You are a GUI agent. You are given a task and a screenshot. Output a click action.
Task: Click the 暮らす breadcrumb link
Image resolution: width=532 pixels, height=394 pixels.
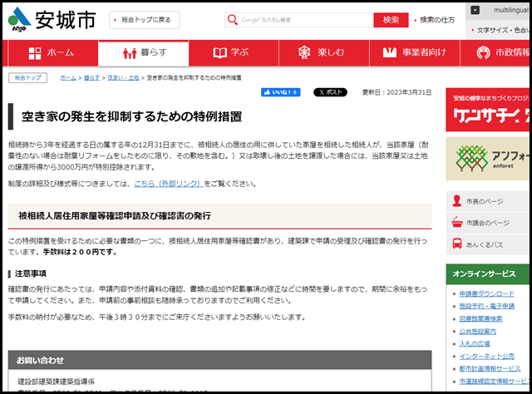pos(92,77)
